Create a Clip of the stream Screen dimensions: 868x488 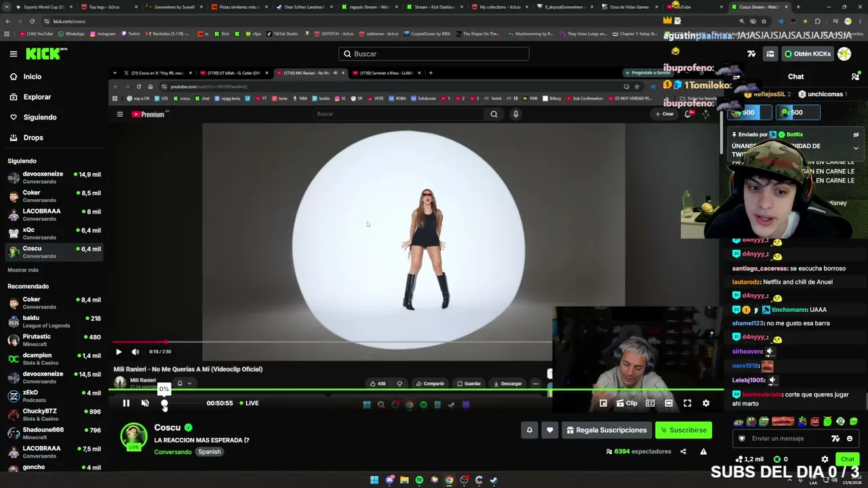pos(627,403)
